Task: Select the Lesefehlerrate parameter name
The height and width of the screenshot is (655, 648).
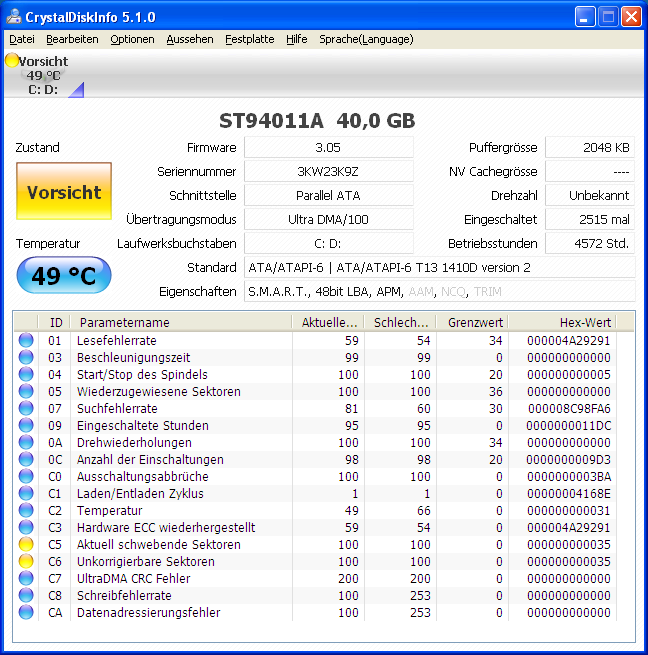Action: pos(117,340)
